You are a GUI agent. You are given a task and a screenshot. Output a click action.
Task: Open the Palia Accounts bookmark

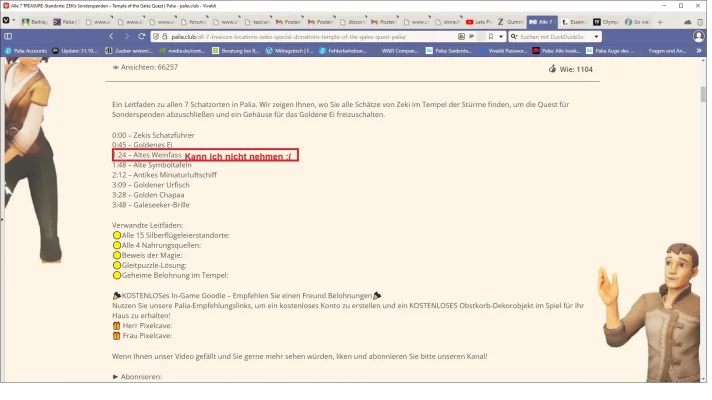[x=26, y=51]
